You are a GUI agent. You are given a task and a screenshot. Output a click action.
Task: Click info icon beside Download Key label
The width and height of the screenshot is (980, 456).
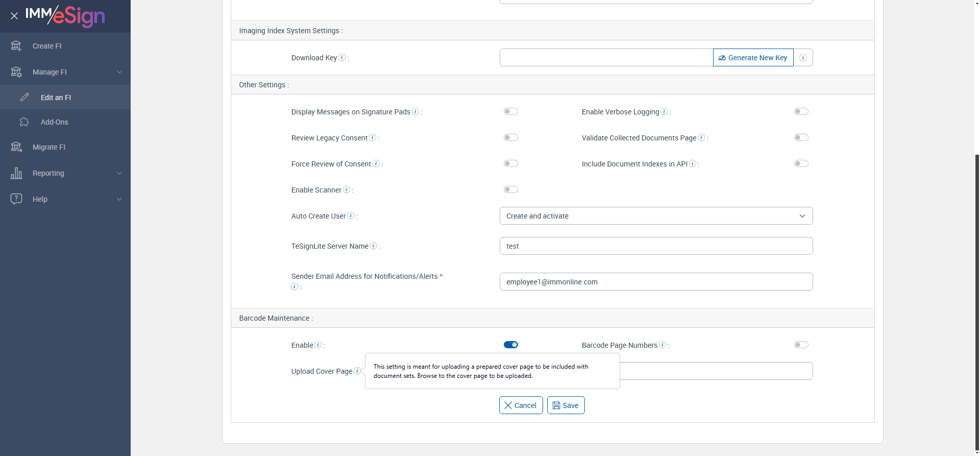point(342,57)
